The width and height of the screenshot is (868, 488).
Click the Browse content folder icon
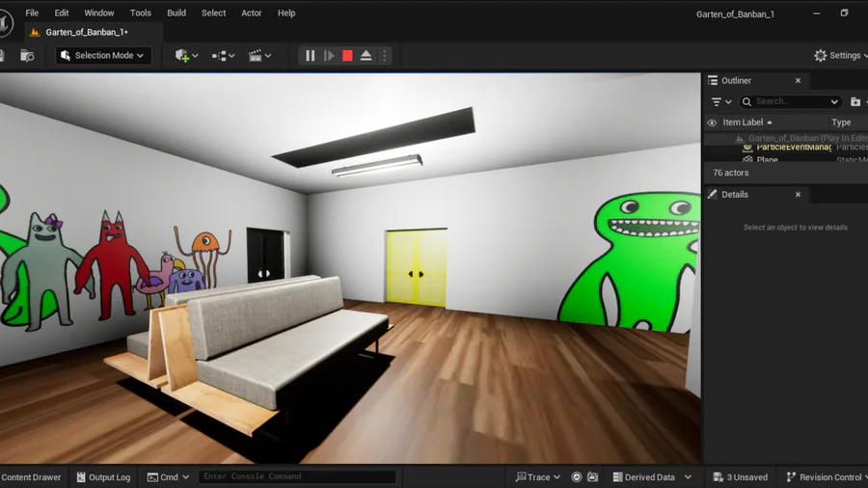pyautogui.click(x=27, y=55)
